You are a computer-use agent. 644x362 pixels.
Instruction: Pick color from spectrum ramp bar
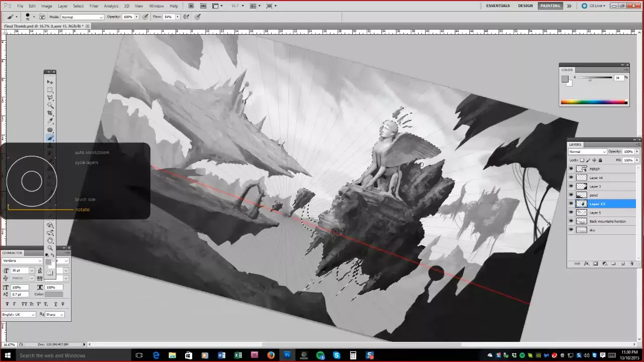point(594,103)
